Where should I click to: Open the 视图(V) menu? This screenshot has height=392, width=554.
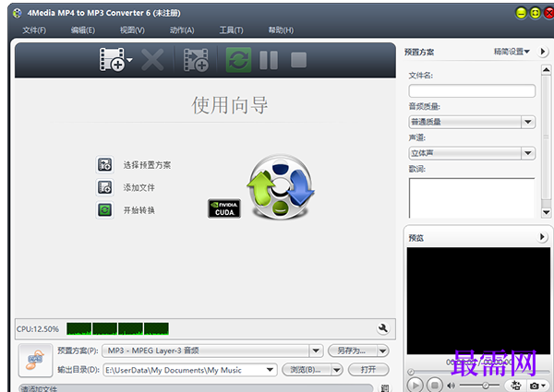coord(132,30)
